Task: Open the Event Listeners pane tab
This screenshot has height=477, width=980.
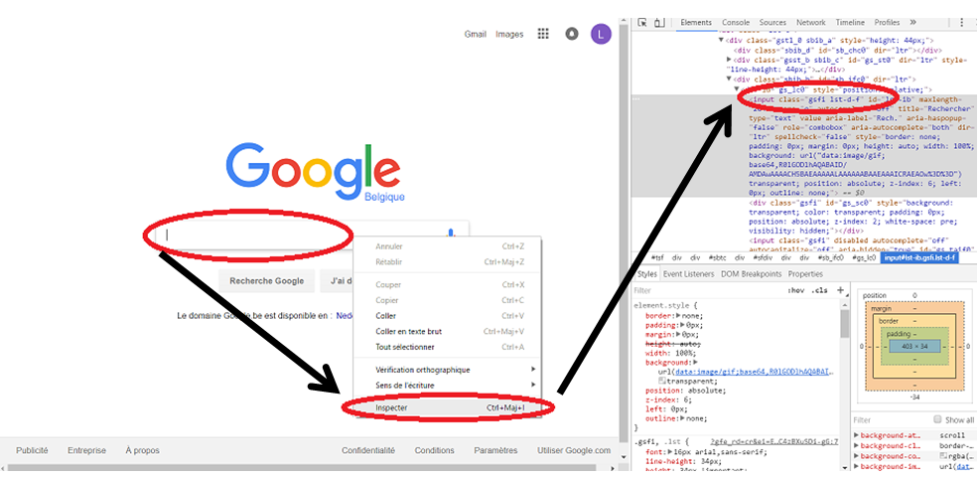Action: click(x=689, y=274)
